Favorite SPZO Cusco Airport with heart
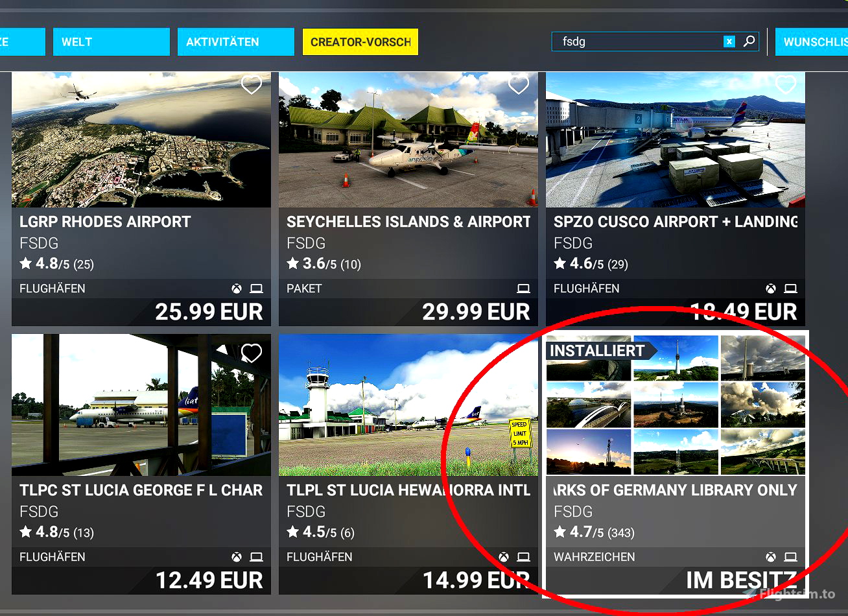 pyautogui.click(x=785, y=84)
